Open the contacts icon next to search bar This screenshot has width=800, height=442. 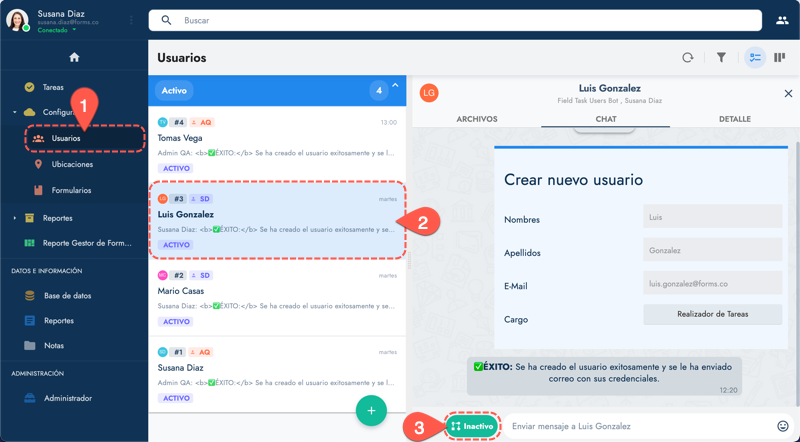click(x=782, y=20)
